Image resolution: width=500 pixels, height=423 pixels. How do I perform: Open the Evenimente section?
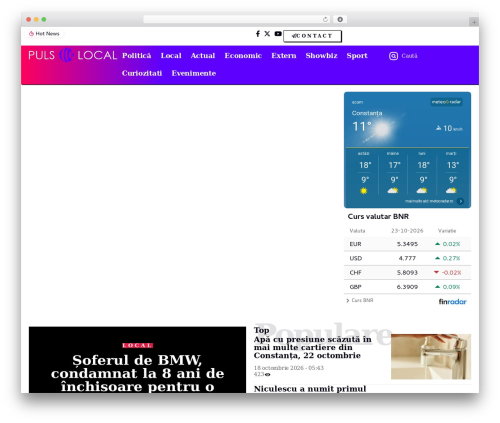[194, 73]
